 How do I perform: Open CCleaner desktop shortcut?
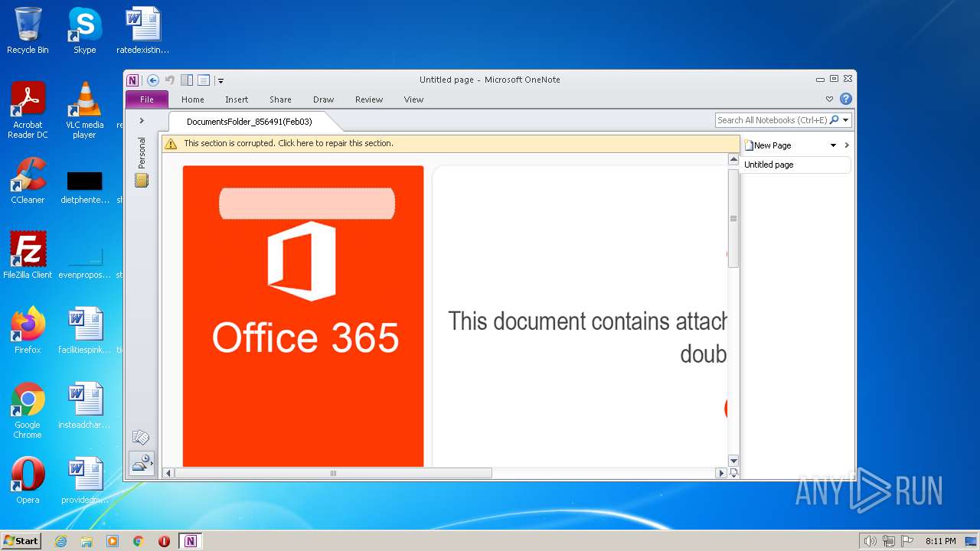pos(28,181)
